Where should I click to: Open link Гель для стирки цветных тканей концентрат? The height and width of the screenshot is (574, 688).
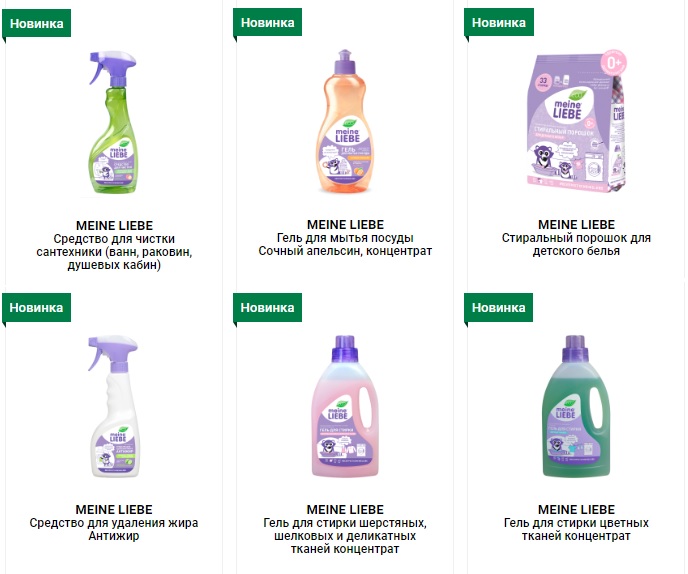[x=576, y=529]
